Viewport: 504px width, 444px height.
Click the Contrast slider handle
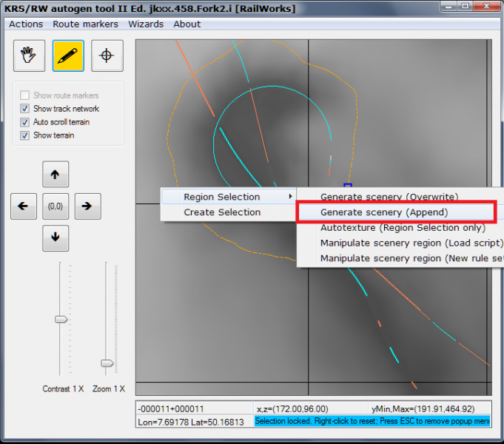[61, 319]
